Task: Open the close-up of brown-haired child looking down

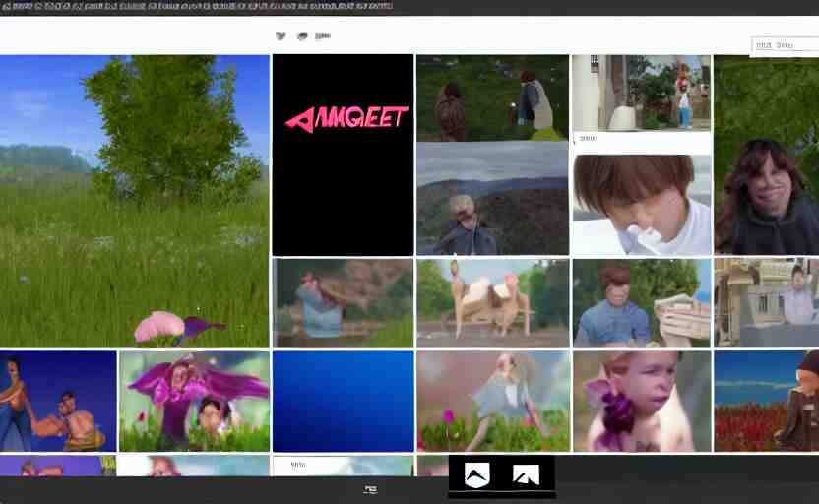Action: tap(641, 205)
